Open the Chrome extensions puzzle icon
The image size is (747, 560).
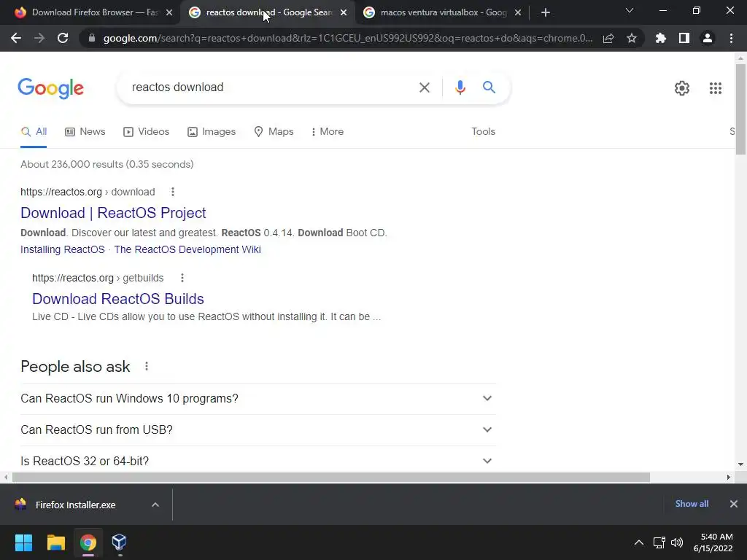click(x=660, y=38)
